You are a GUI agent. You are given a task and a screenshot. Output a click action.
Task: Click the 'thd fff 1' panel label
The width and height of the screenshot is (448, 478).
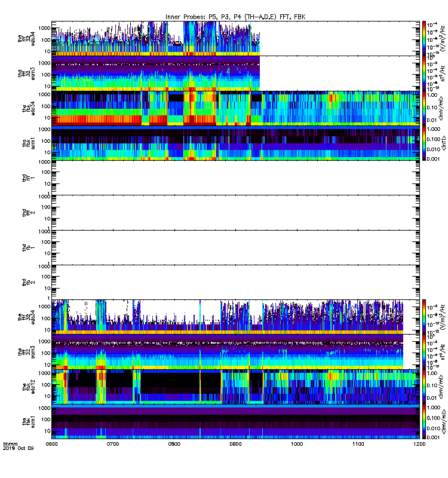pos(29,178)
